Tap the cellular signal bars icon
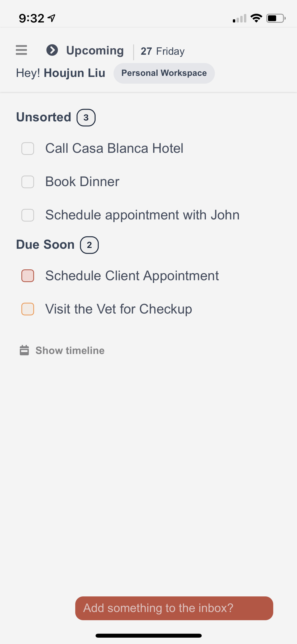This screenshot has height=644, width=297. 239,19
